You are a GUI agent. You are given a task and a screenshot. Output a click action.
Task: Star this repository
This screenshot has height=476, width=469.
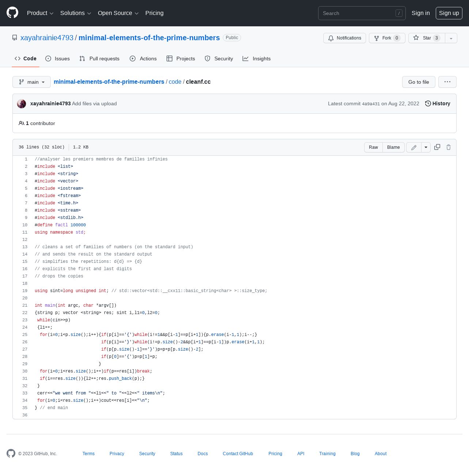[427, 38]
